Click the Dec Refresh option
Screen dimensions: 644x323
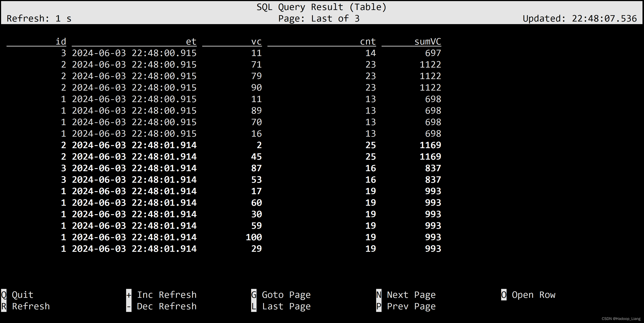point(162,306)
